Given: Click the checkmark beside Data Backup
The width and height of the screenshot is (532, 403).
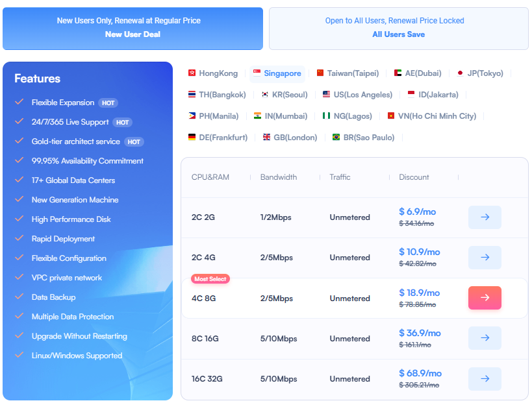Looking at the screenshot, I should (19, 297).
